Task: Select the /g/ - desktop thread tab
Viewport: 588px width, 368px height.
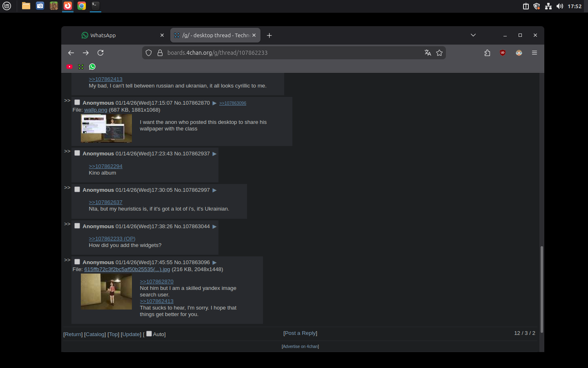Action: [x=215, y=36]
